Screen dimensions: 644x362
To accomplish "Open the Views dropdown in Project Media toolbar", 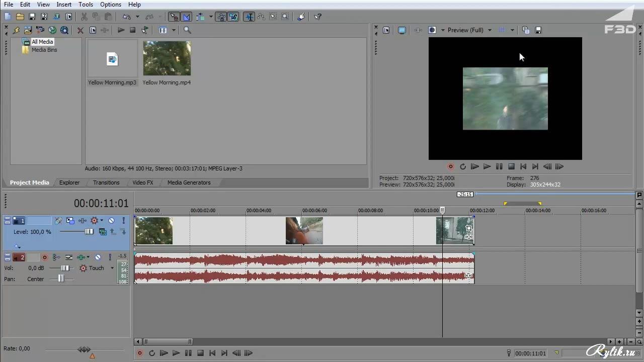I will [x=174, y=30].
